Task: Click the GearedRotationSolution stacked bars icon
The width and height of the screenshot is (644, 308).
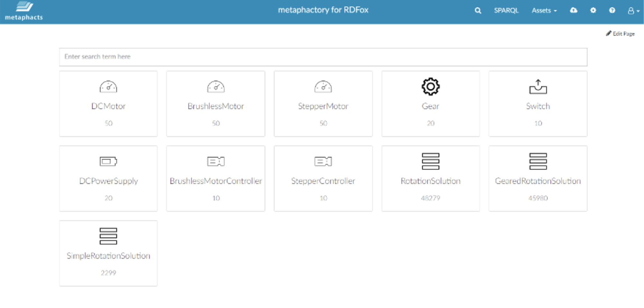Action: [x=538, y=161]
